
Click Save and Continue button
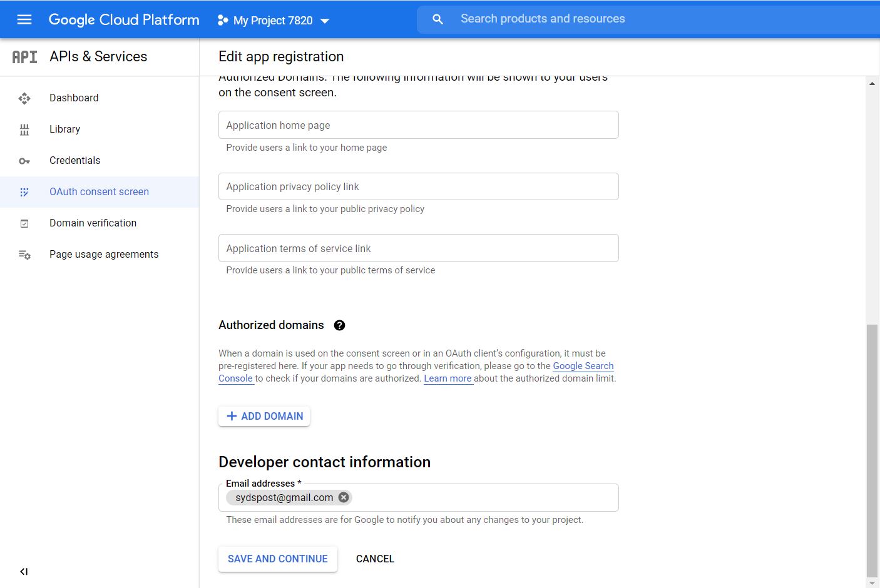coord(277,559)
